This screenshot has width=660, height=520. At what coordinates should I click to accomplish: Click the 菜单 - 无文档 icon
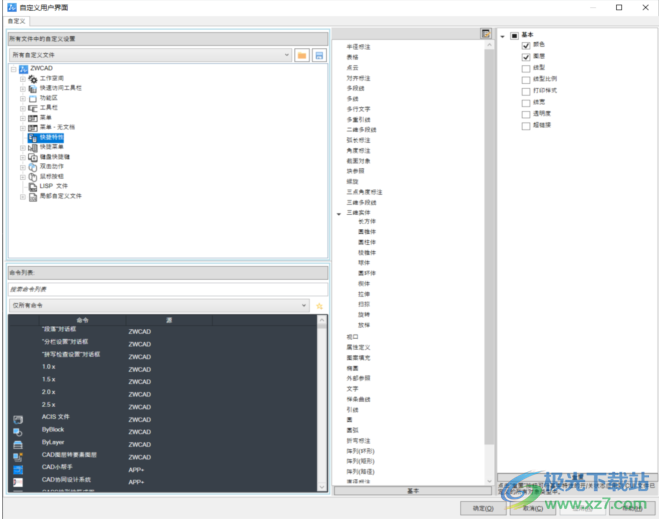point(33,128)
